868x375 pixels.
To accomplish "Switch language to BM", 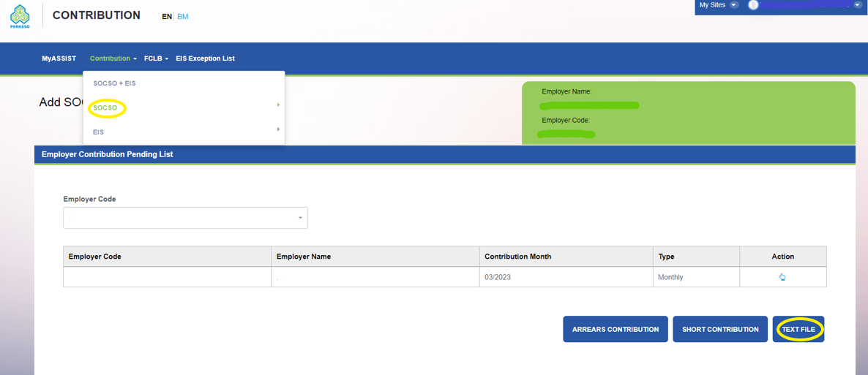I will pos(183,17).
